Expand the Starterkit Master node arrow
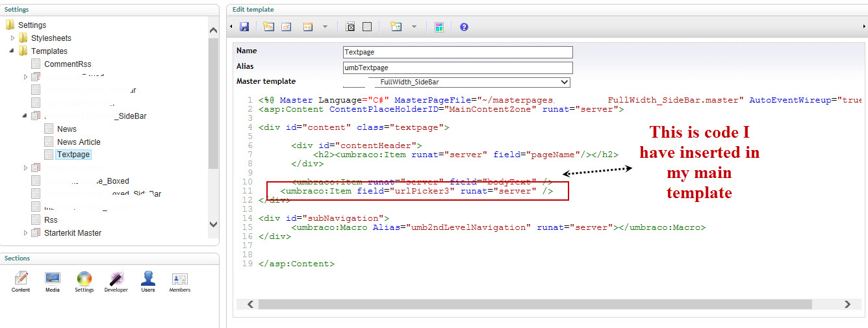868x328 pixels. 25,233
